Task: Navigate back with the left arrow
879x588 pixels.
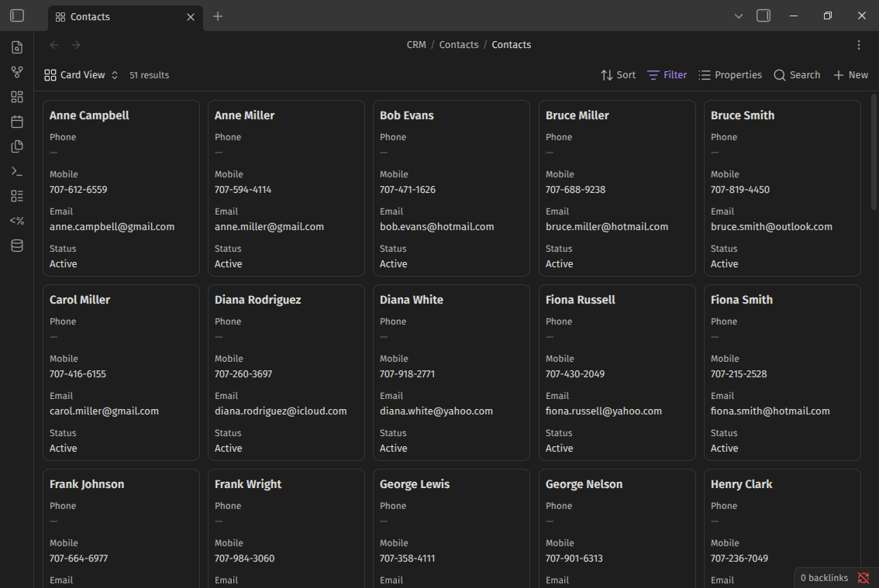Action: pyautogui.click(x=53, y=45)
